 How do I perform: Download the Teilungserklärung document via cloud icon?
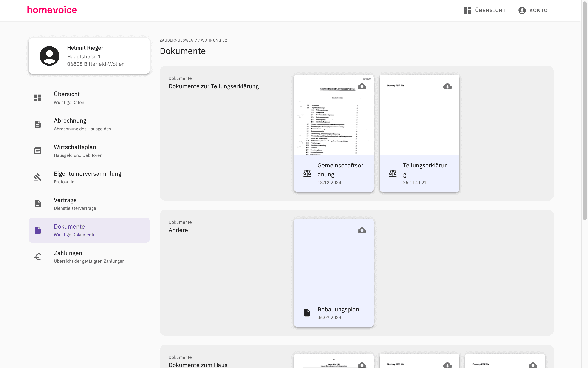click(x=447, y=86)
